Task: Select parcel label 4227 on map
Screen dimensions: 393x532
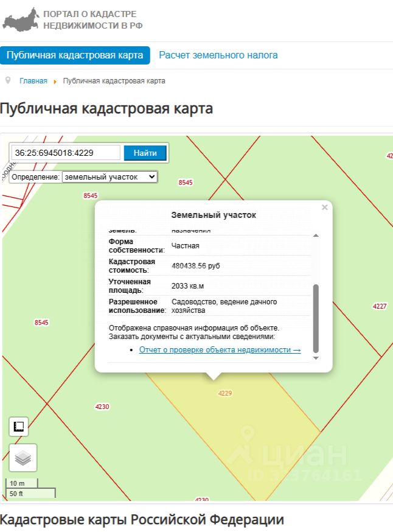Action: (380, 306)
